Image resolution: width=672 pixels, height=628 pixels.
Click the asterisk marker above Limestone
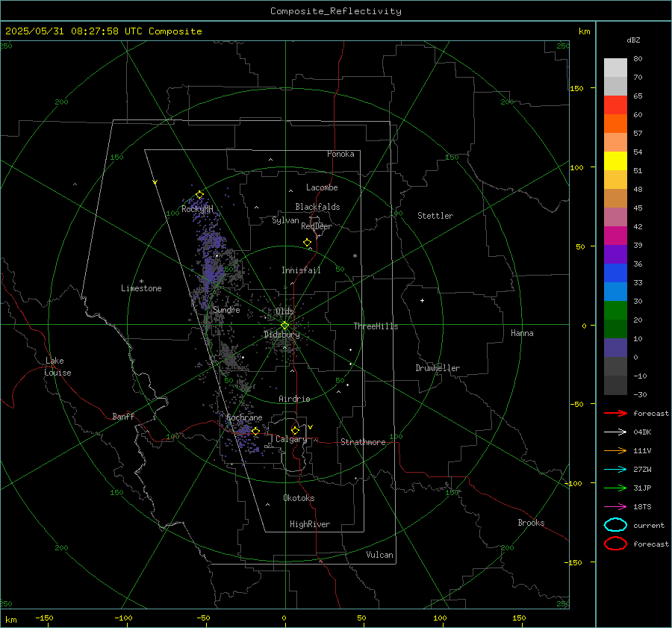coord(141,282)
